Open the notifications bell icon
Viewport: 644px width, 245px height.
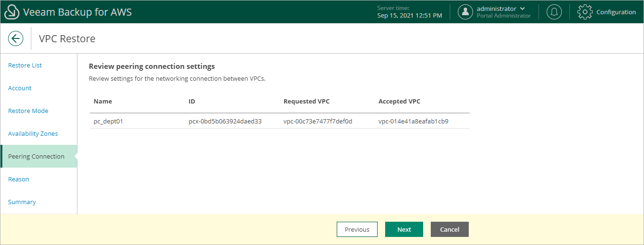tap(554, 12)
